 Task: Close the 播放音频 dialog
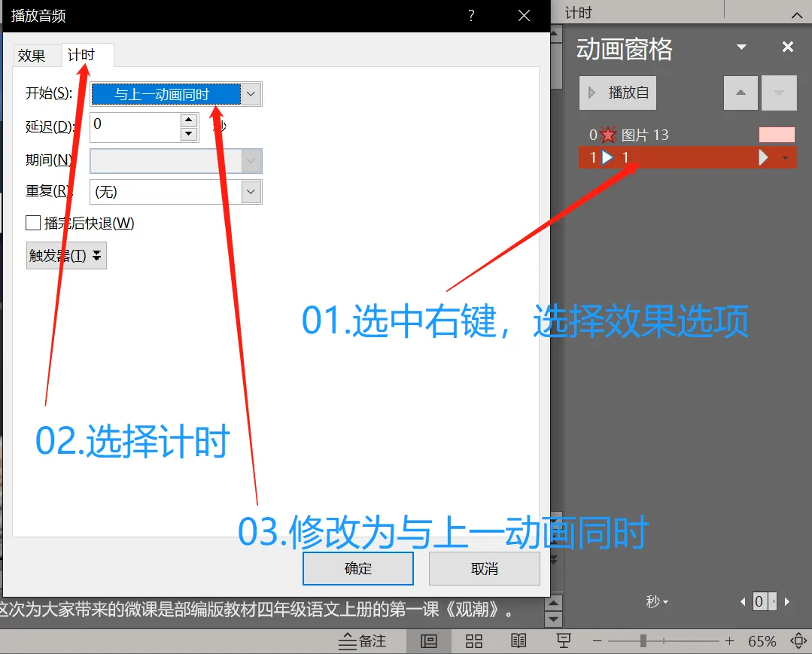click(x=524, y=16)
